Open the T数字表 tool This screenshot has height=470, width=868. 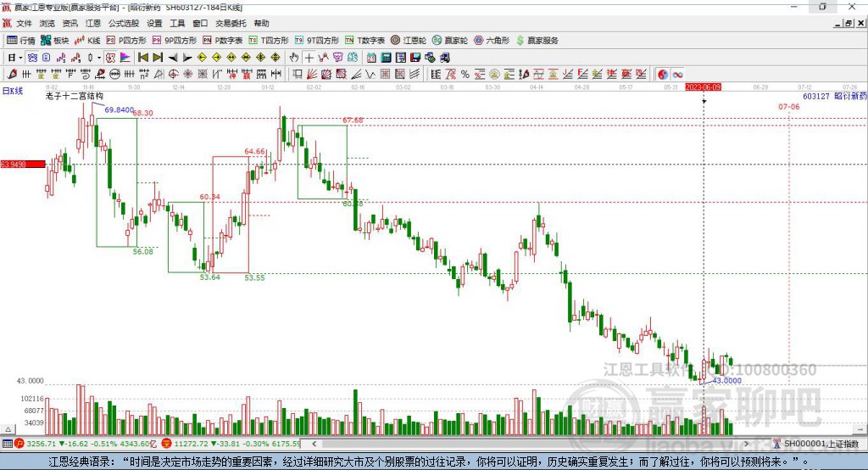(x=364, y=41)
